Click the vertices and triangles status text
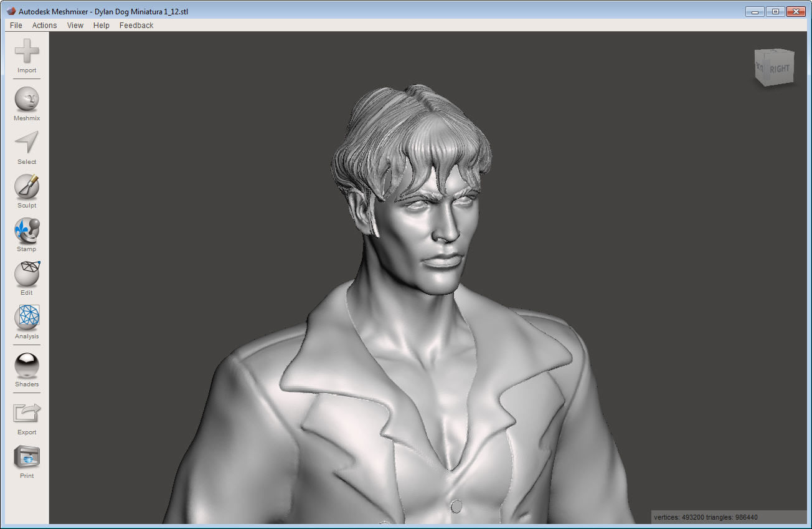This screenshot has height=529, width=812. 706,517
